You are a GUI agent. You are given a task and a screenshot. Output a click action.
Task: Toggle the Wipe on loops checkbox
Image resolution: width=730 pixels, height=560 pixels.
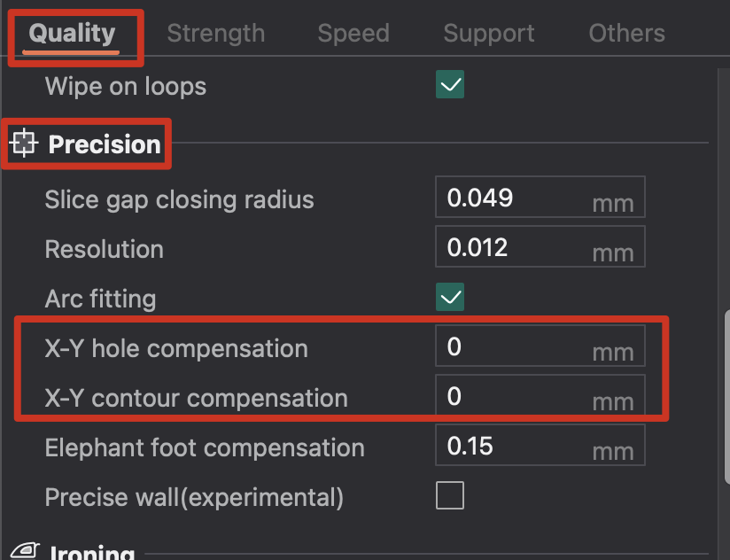click(450, 85)
